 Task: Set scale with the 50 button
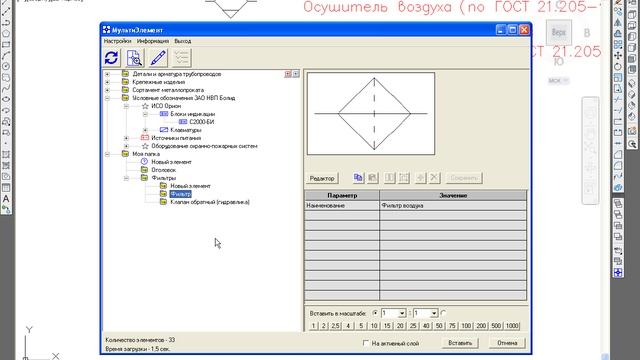tap(439, 326)
